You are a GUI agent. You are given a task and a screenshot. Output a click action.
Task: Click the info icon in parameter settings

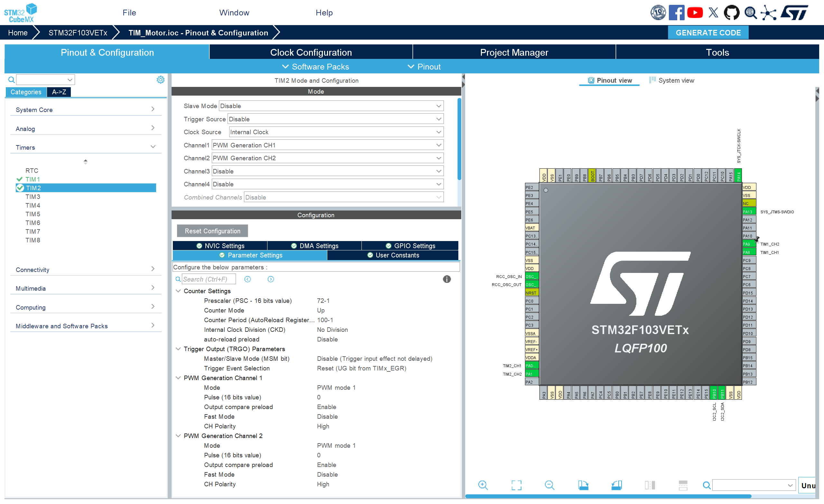[446, 279]
